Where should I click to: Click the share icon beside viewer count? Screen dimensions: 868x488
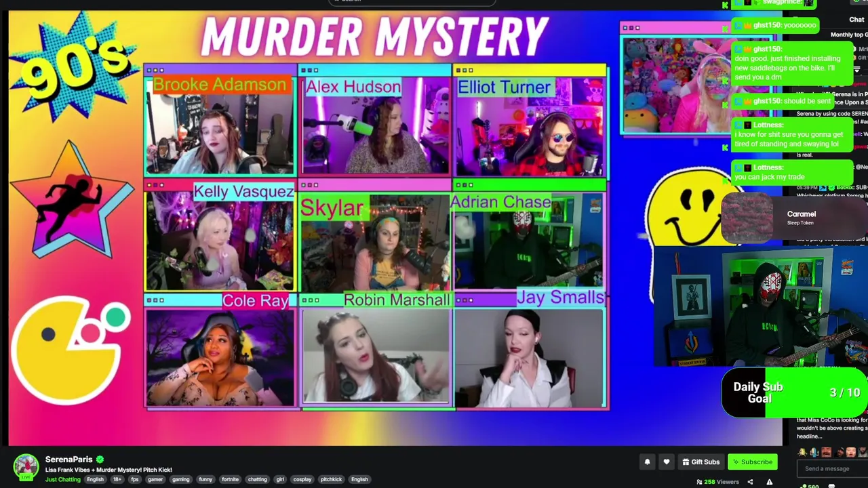pos(750,482)
